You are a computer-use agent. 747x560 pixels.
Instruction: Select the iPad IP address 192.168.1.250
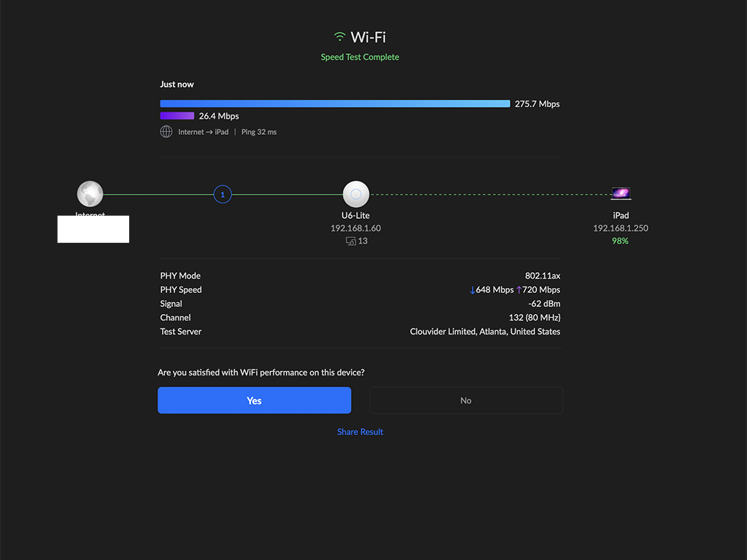point(620,228)
